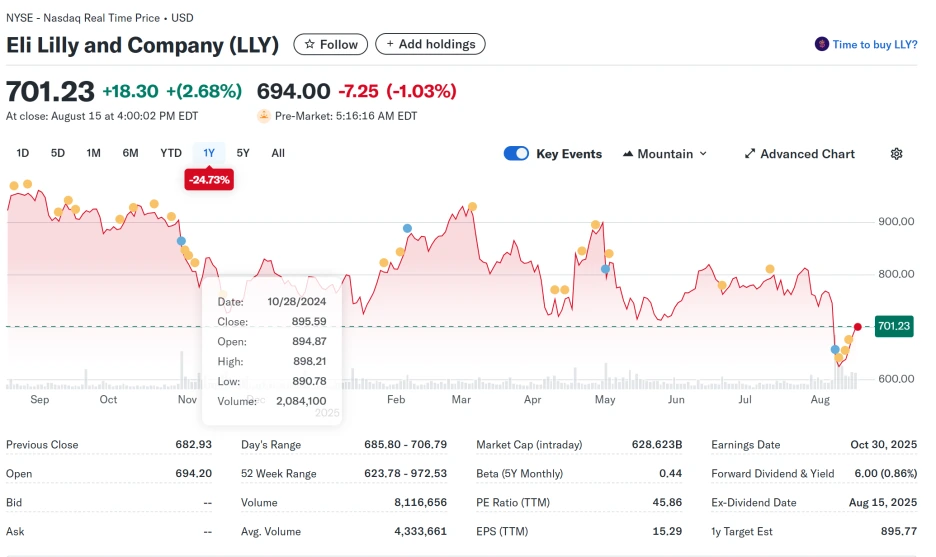936x557 pixels.
Task: Click the Beta (5Y Monthly) value 0.44
Action: [670, 473]
